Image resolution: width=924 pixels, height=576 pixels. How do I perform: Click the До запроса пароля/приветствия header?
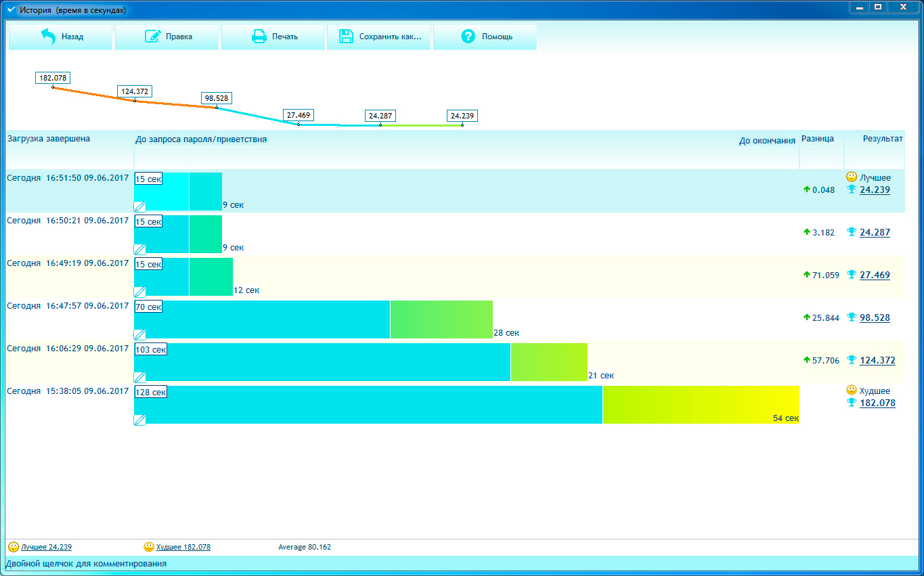pyautogui.click(x=201, y=139)
